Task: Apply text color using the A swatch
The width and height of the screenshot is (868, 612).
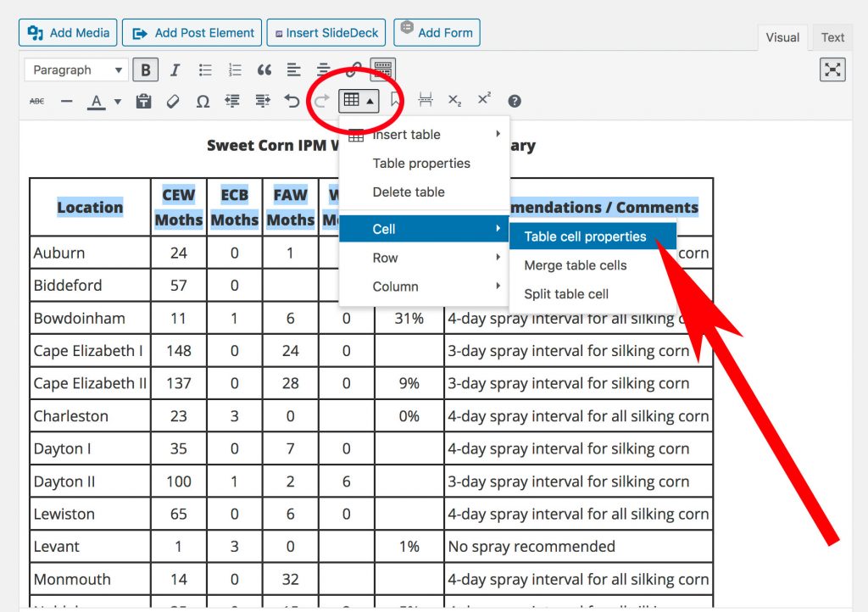Action: pyautogui.click(x=97, y=101)
